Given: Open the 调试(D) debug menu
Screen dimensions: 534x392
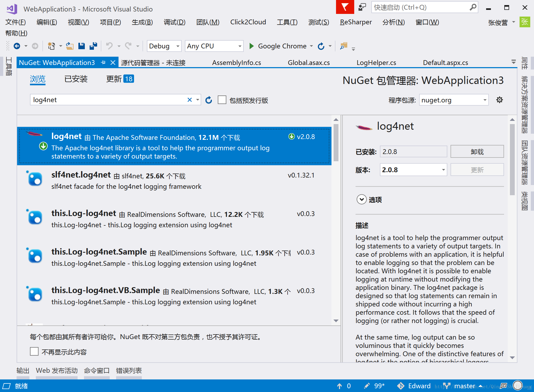Looking at the screenshot, I should click(x=174, y=22).
